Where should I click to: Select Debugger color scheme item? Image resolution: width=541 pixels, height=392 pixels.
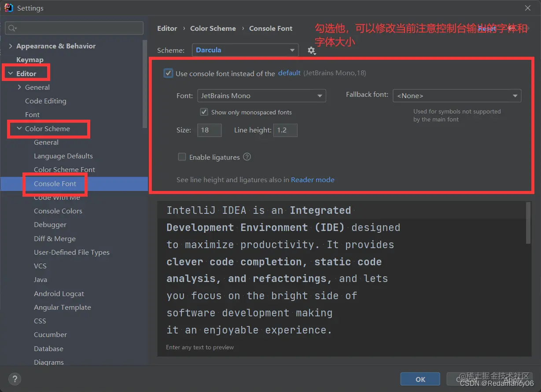(50, 224)
